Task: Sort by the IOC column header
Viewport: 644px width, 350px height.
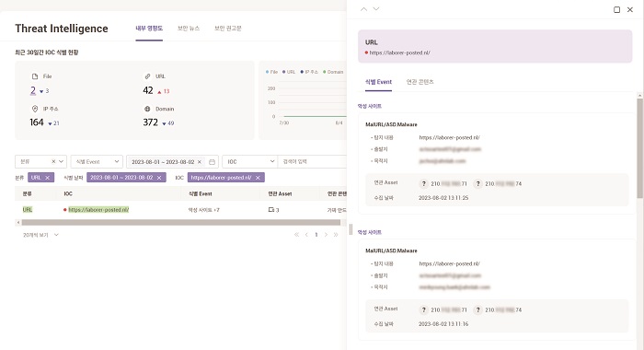Action: (x=68, y=193)
